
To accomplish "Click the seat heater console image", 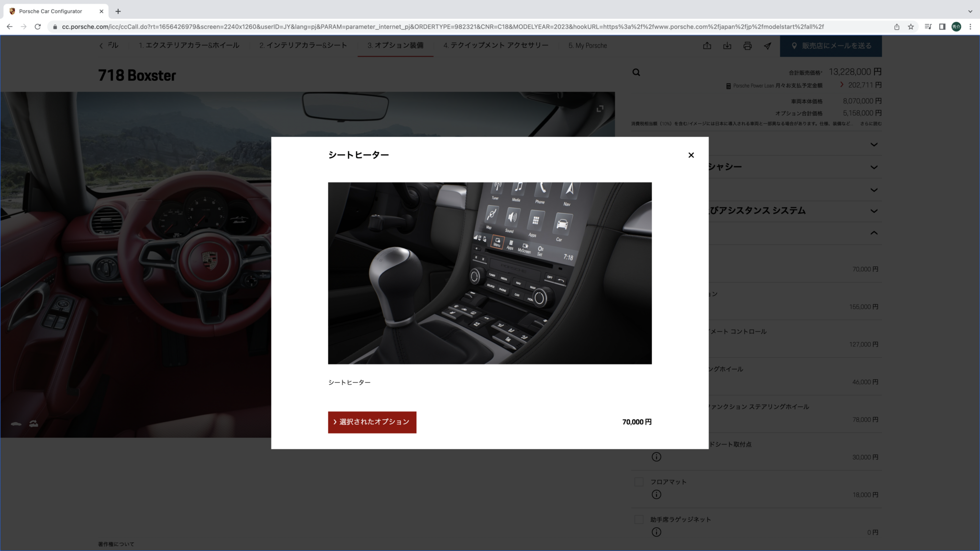I will (490, 273).
